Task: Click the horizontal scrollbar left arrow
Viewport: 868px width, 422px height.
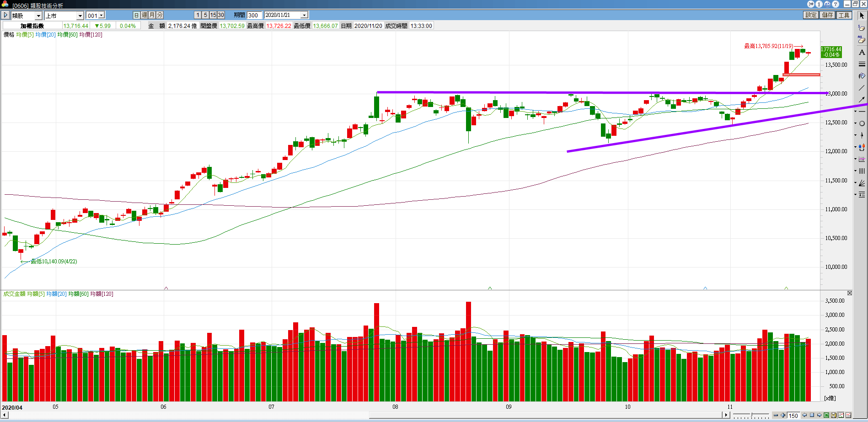Action: tap(5, 415)
